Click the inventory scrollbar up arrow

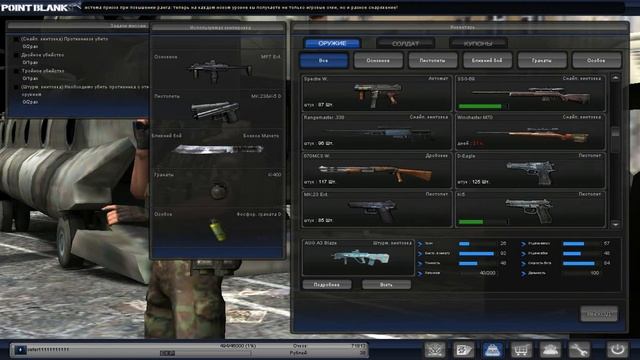click(616, 78)
